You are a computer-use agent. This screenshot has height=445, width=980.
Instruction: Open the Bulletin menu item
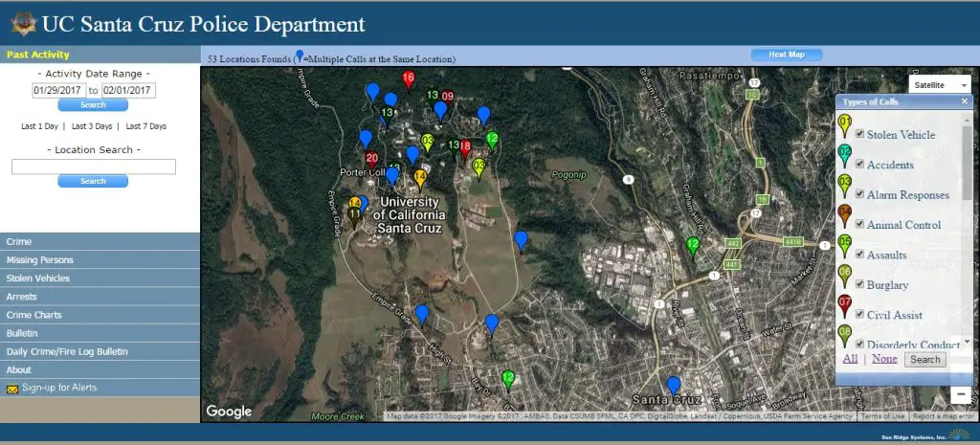point(100,333)
